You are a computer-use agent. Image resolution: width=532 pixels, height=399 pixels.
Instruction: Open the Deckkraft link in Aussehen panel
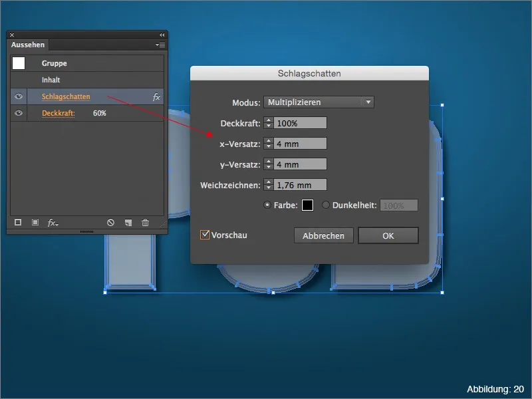point(58,113)
